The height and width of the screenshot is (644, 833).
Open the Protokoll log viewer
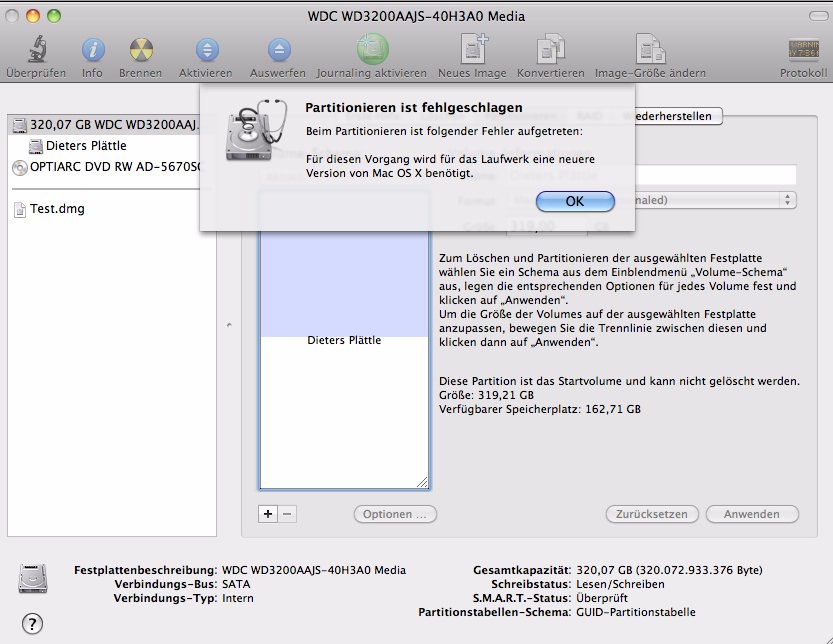tap(803, 49)
